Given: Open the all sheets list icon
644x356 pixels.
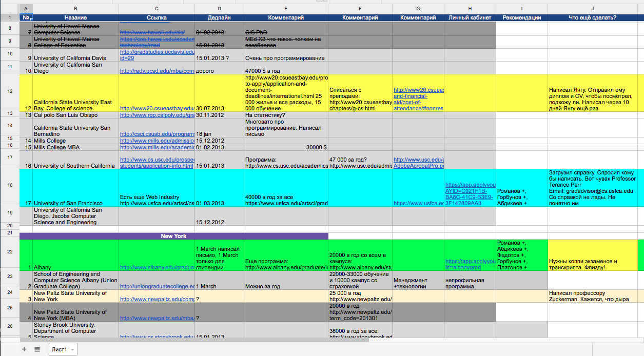Looking at the screenshot, I should pos(37,349).
